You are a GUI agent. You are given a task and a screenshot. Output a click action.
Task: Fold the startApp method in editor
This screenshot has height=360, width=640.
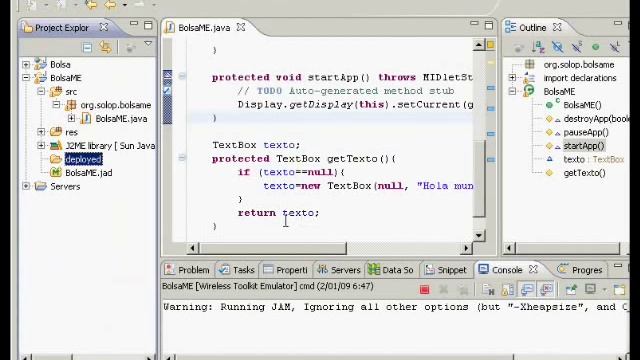[182, 76]
